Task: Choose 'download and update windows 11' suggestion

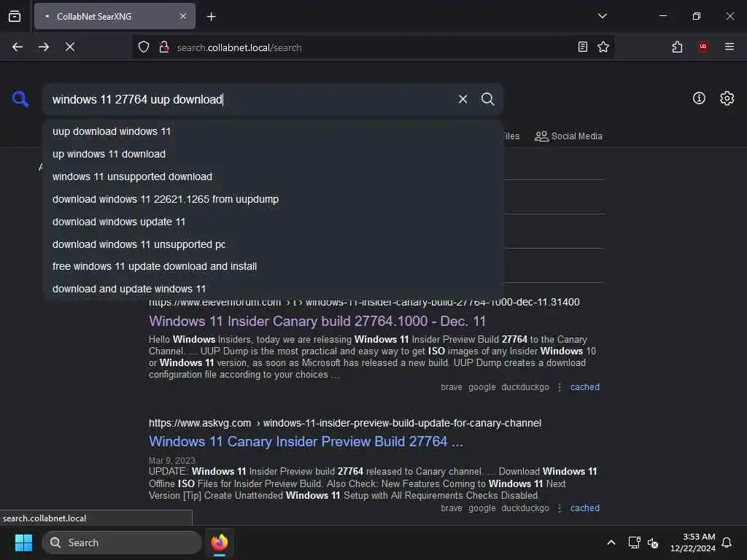Action: 273,289
